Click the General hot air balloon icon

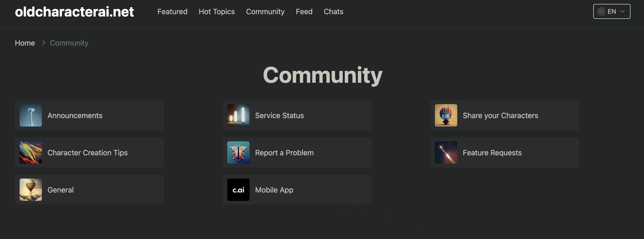31,190
